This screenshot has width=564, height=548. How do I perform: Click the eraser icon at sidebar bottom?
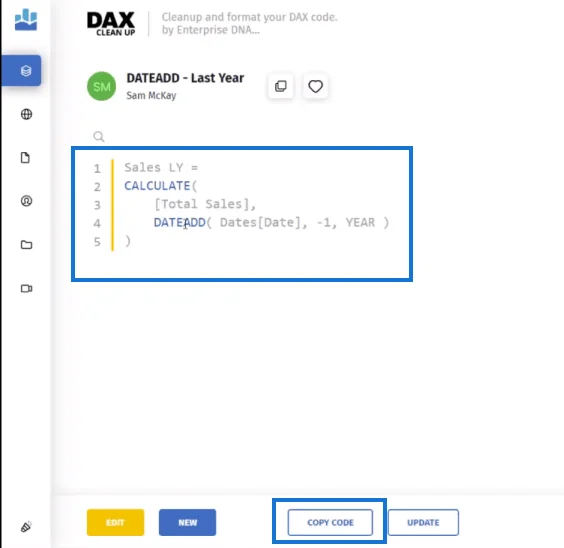[x=26, y=527]
